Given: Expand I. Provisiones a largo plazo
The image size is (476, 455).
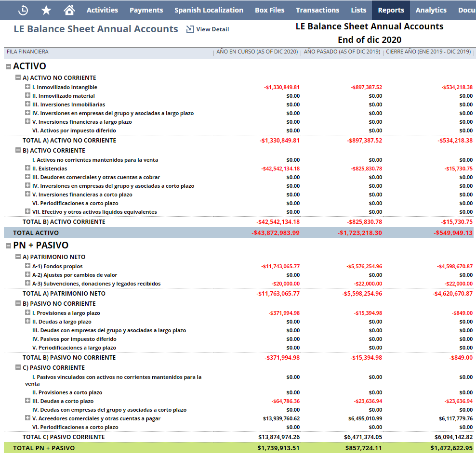Looking at the screenshot, I should [x=27, y=313].
